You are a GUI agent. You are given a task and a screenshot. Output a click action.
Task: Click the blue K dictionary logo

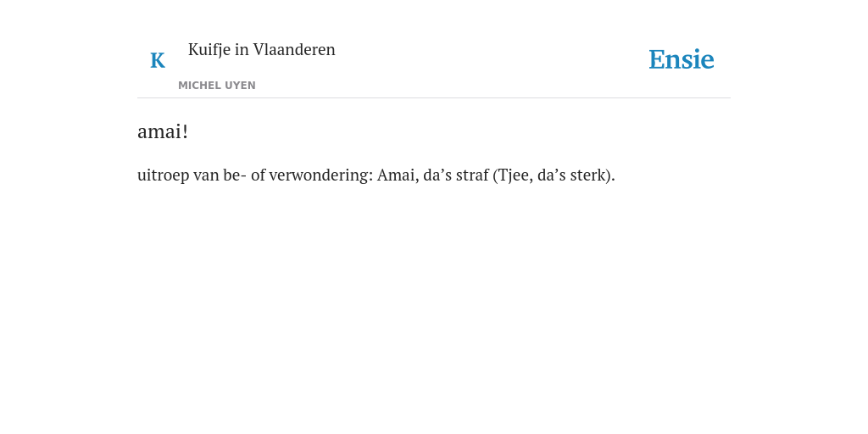tap(158, 60)
